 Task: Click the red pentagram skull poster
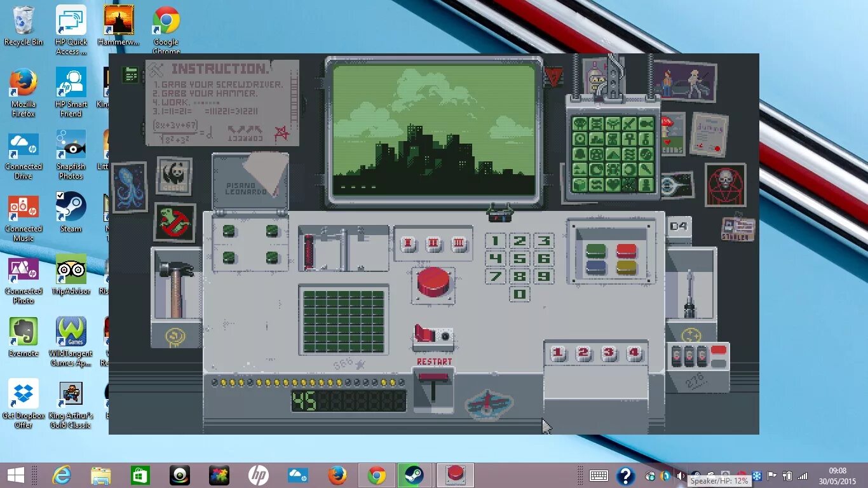(725, 184)
